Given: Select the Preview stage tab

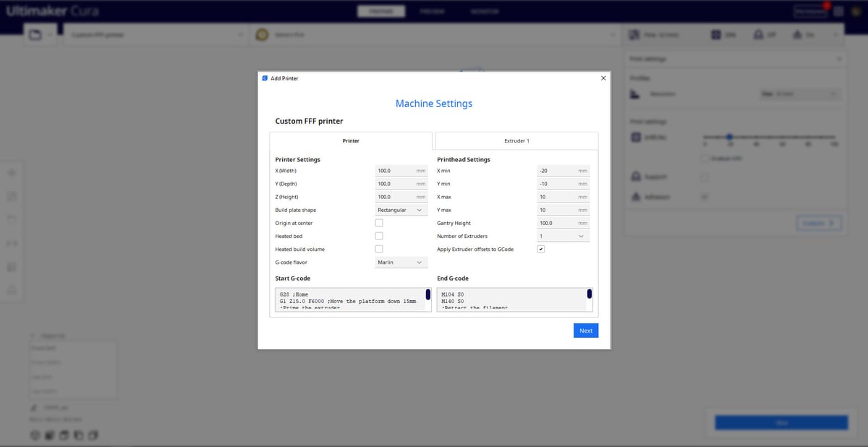Looking at the screenshot, I should coord(432,12).
